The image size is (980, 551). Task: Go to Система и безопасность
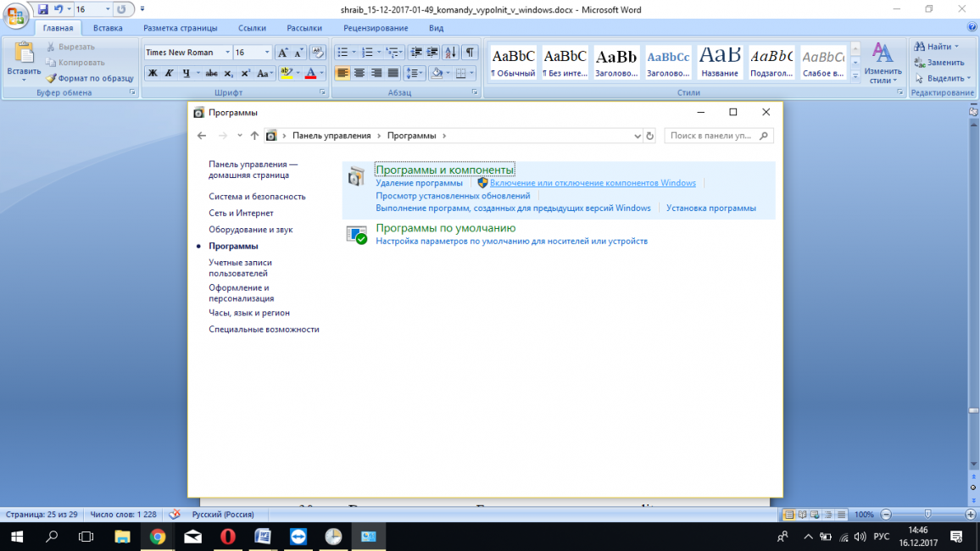click(257, 196)
